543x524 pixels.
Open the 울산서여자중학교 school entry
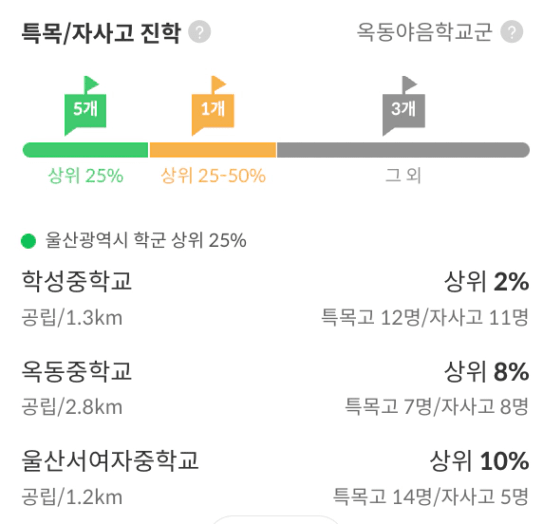point(275,478)
